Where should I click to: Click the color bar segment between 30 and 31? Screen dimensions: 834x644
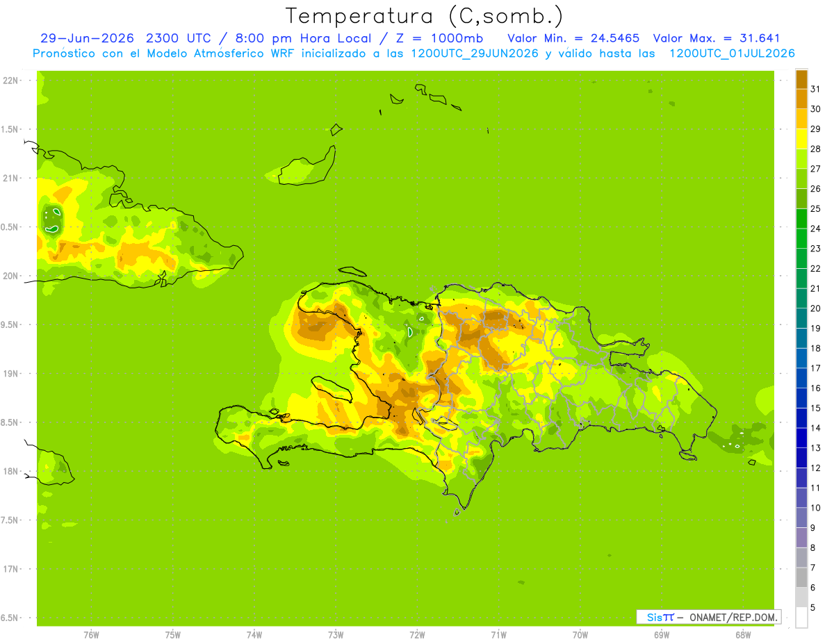pos(801,99)
